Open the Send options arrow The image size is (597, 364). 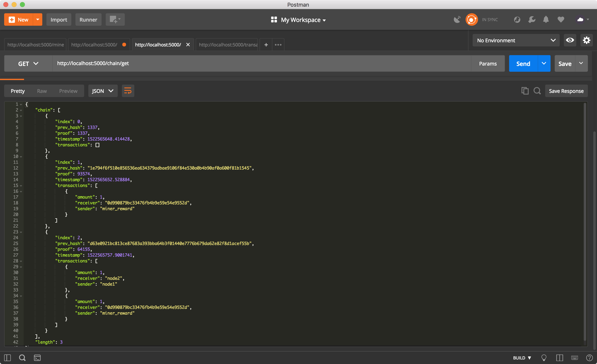[544, 63]
